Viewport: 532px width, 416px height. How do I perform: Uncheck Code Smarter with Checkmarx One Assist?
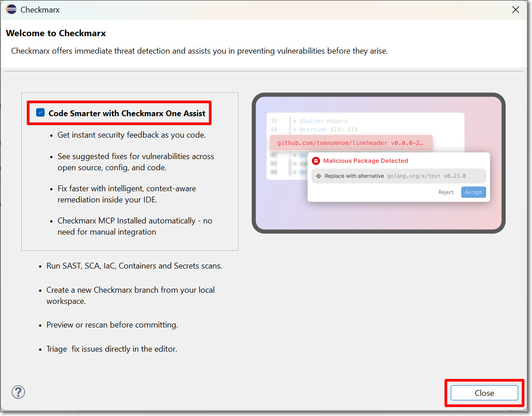point(40,113)
